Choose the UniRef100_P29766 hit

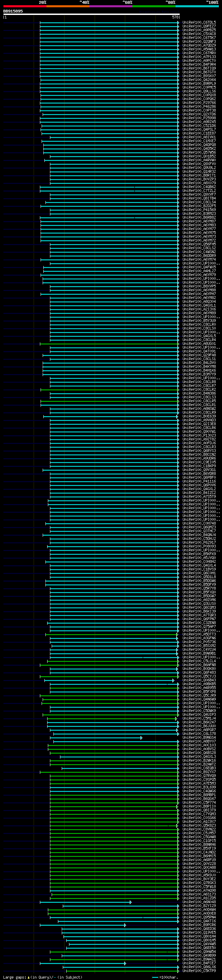pos(199,103)
